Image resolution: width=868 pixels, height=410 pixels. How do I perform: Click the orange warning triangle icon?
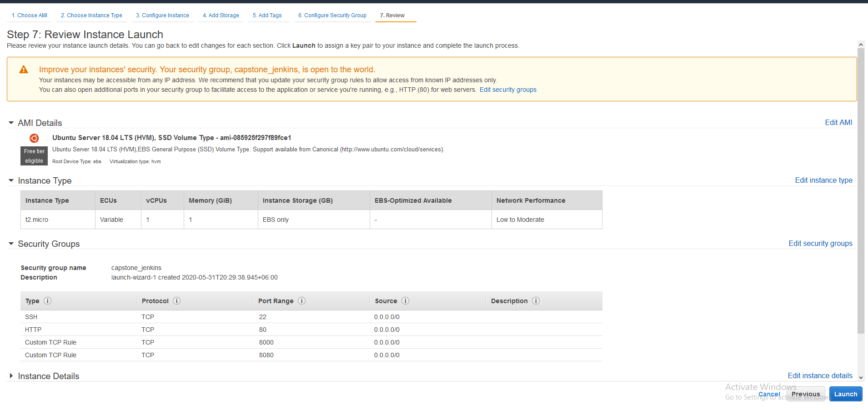coord(24,70)
